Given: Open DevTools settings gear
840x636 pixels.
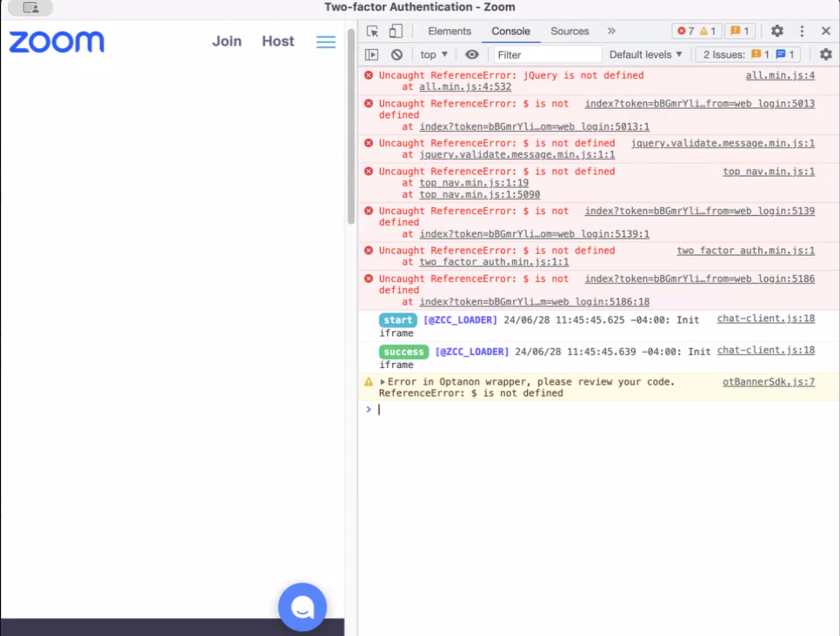Looking at the screenshot, I should (777, 31).
